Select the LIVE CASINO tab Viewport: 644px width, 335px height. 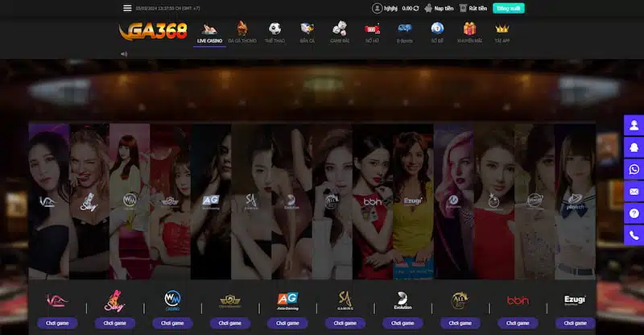(x=209, y=33)
